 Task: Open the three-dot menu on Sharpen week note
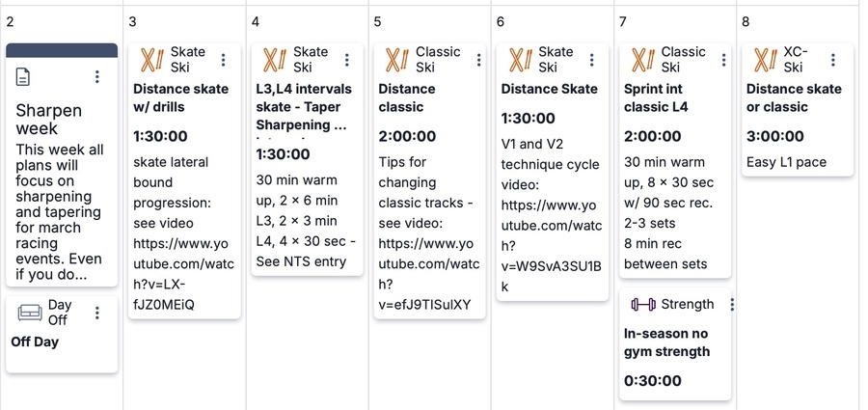point(97,77)
